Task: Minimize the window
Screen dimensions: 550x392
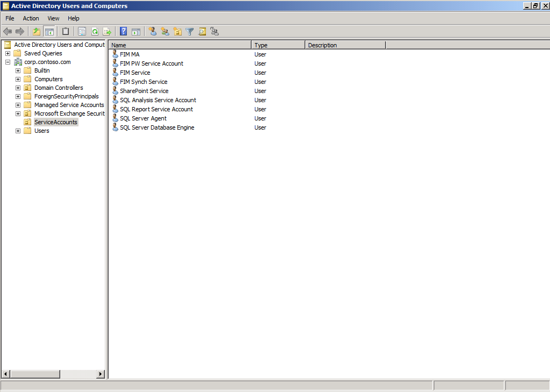Action: point(527,5)
